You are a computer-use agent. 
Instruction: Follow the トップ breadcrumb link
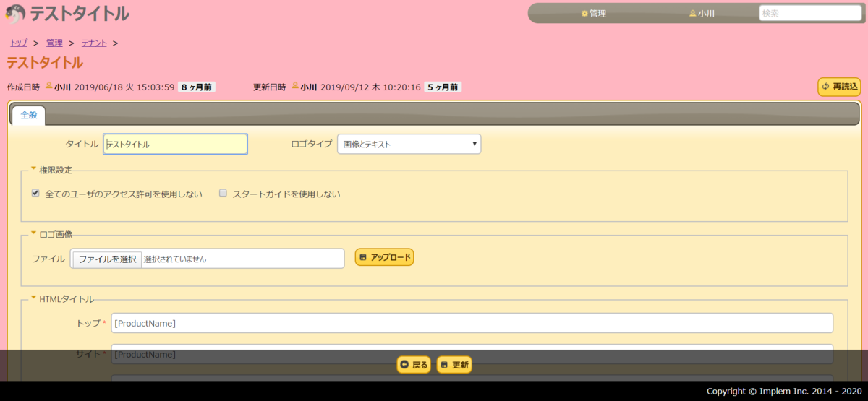tap(19, 43)
